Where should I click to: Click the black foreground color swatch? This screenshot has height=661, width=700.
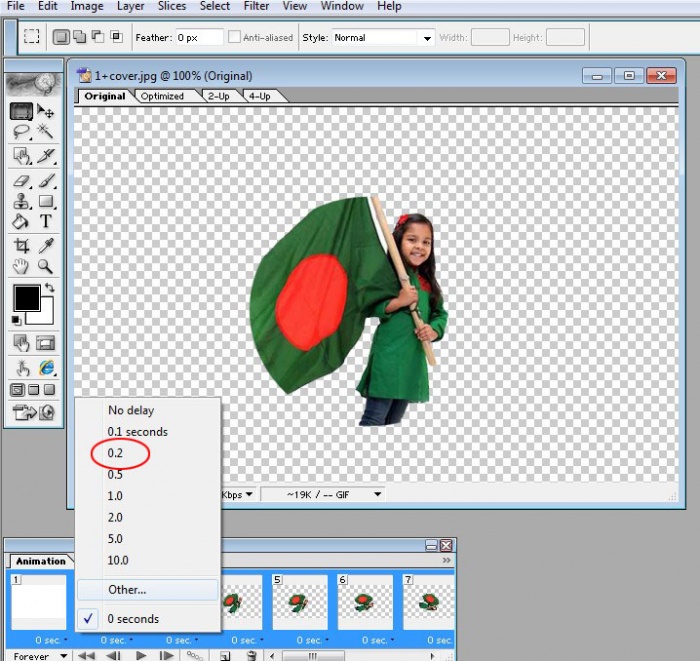(25, 298)
